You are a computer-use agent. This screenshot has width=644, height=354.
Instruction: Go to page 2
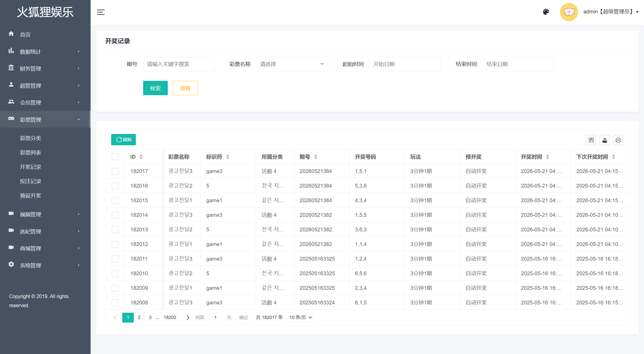pyautogui.click(x=139, y=317)
